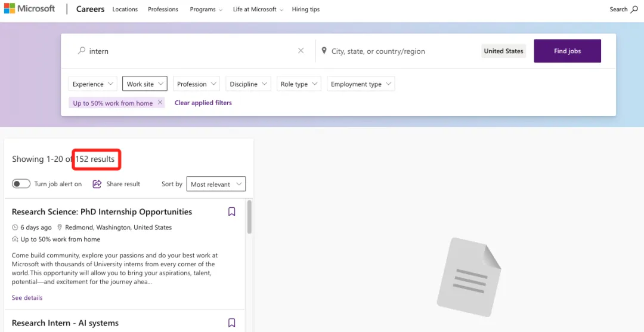Expand the Profession filter dropdown
The image size is (644, 332).
[196, 84]
